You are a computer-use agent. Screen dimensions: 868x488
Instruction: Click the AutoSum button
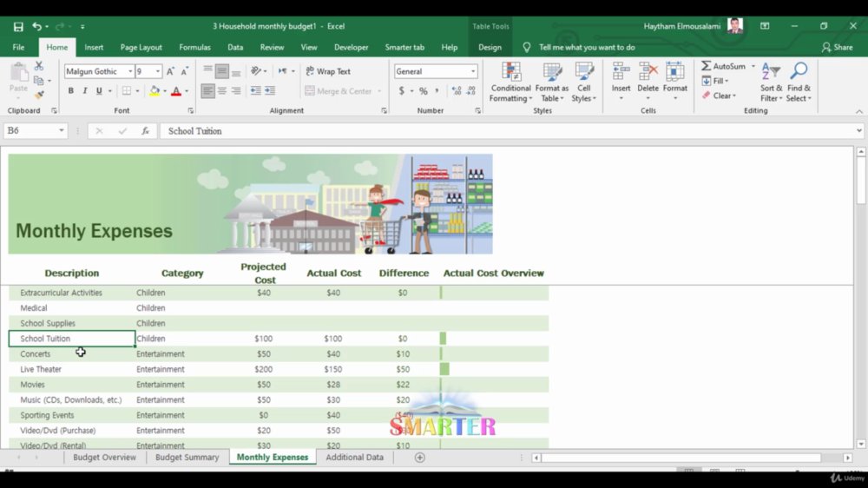(x=723, y=66)
